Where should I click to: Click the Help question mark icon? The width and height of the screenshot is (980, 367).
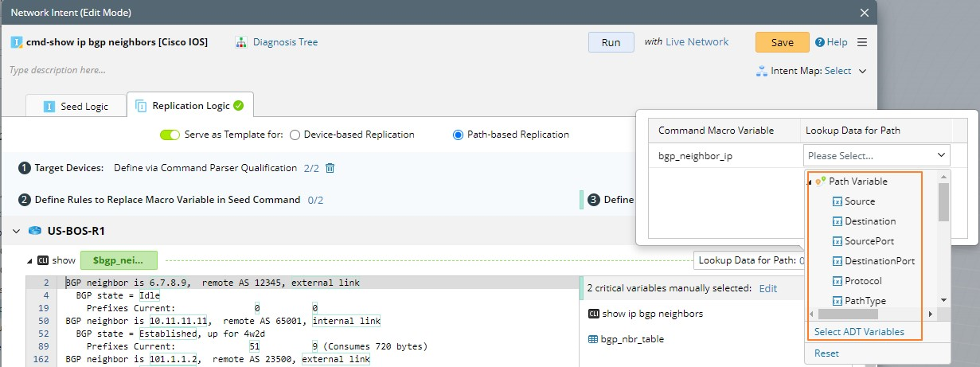pyautogui.click(x=819, y=42)
